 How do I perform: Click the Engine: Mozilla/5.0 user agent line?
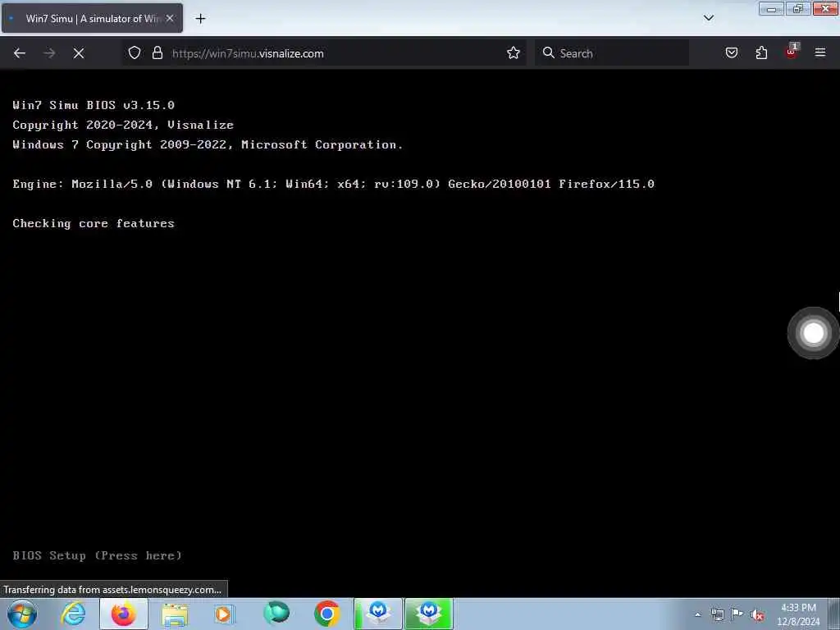(333, 184)
